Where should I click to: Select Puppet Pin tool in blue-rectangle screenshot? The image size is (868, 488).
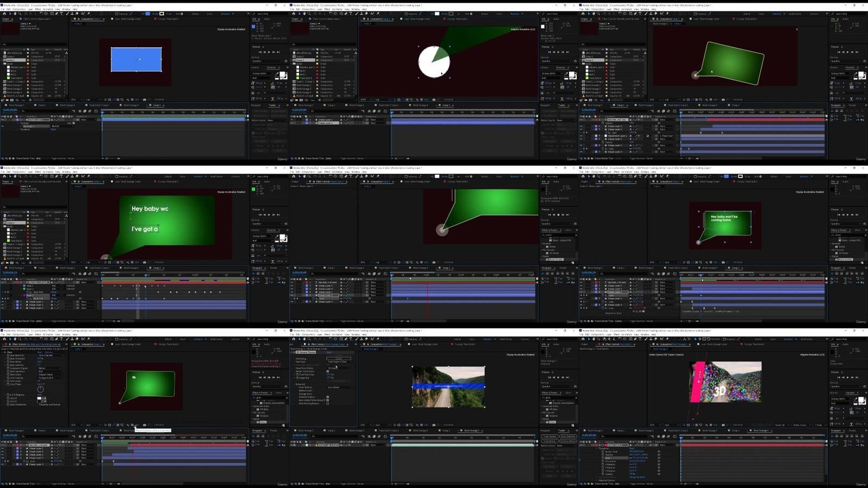coord(88,14)
